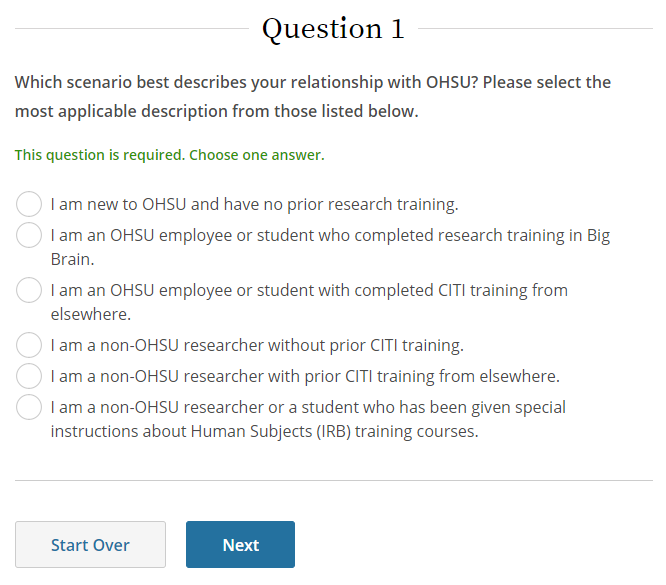This screenshot has height=585, width=666.
Task: Click the horizontal divider above the buttons
Action: [x=333, y=480]
